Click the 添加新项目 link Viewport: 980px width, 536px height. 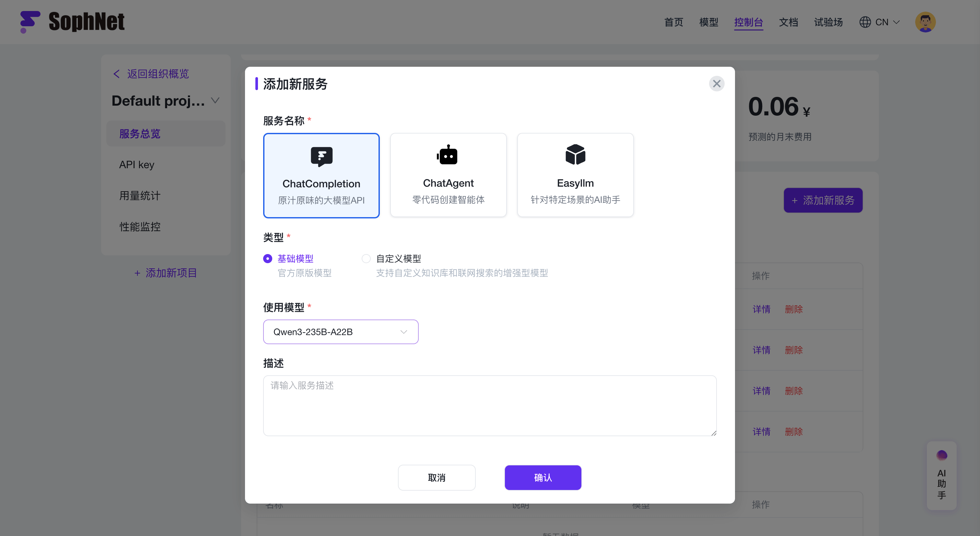click(x=166, y=273)
